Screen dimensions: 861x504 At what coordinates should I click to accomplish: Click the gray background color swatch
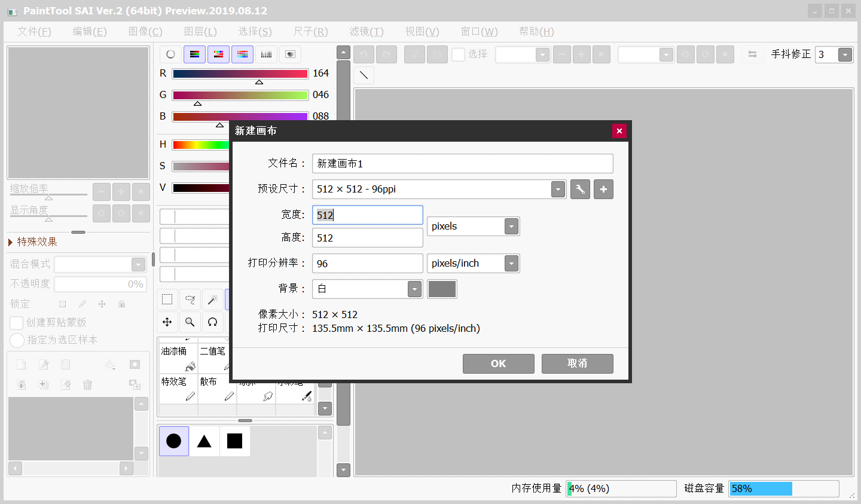click(x=442, y=289)
